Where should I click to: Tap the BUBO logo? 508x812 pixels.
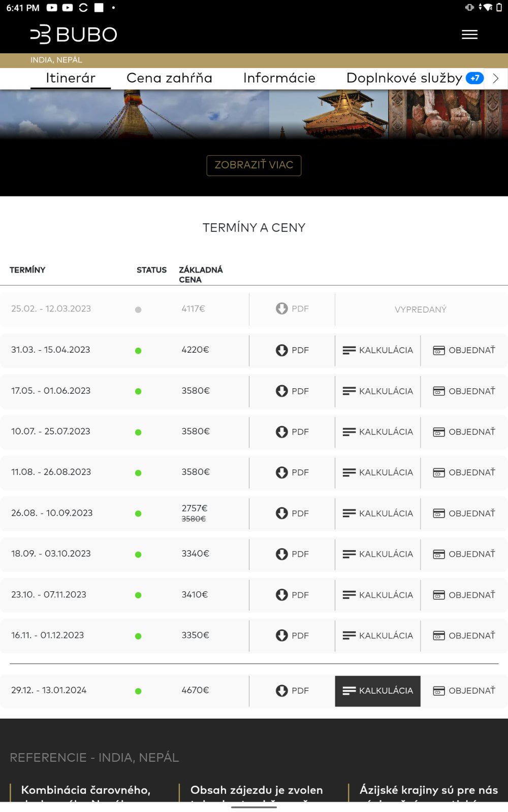(74, 35)
